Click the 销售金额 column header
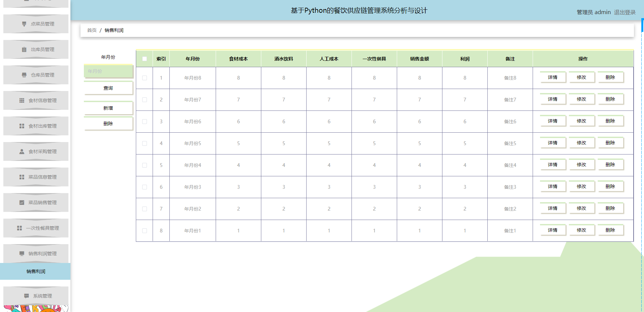This screenshot has width=644, height=312. pyautogui.click(x=420, y=59)
